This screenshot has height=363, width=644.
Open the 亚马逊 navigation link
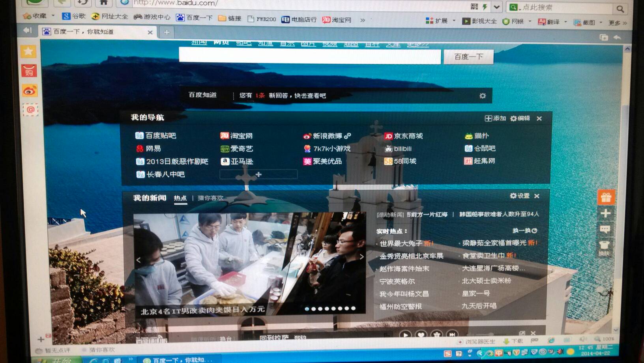pyautogui.click(x=237, y=161)
